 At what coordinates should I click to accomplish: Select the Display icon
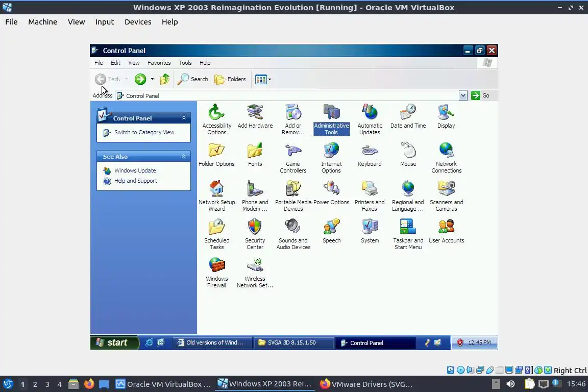pyautogui.click(x=446, y=116)
